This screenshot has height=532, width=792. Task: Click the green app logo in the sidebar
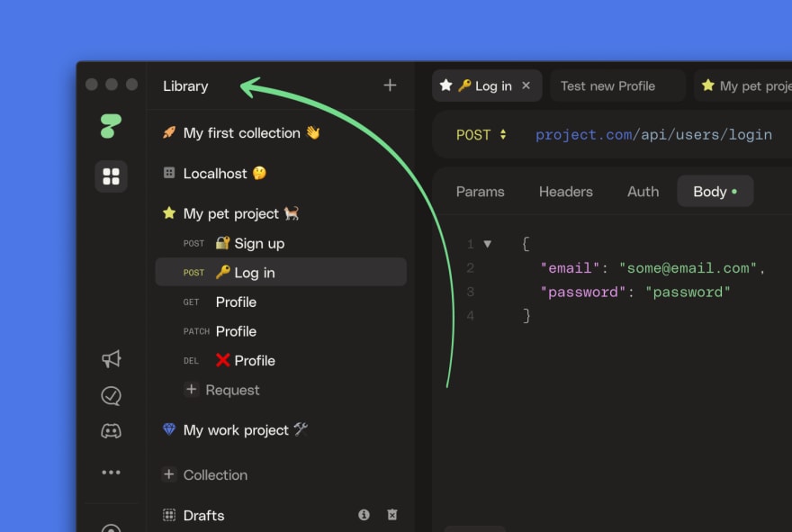pos(111,126)
